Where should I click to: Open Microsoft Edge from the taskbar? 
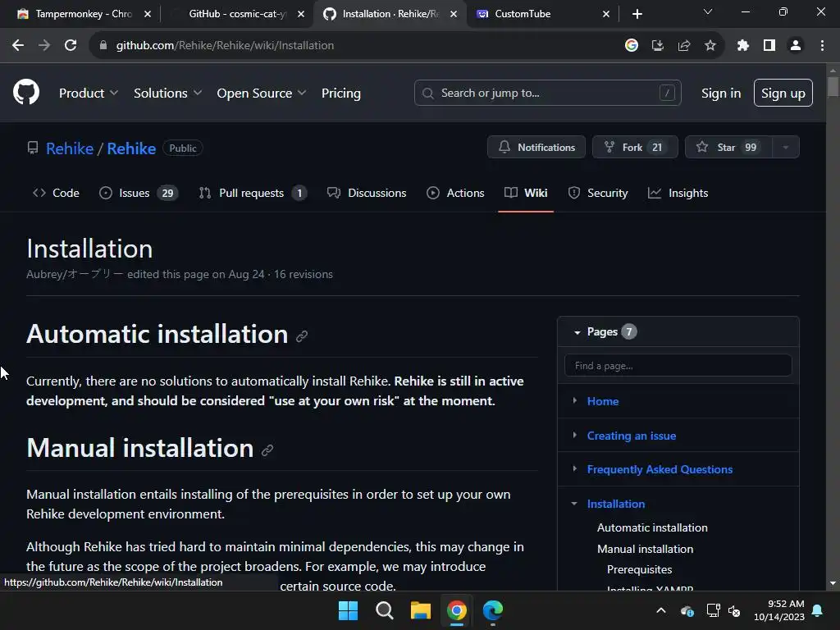[493, 610]
